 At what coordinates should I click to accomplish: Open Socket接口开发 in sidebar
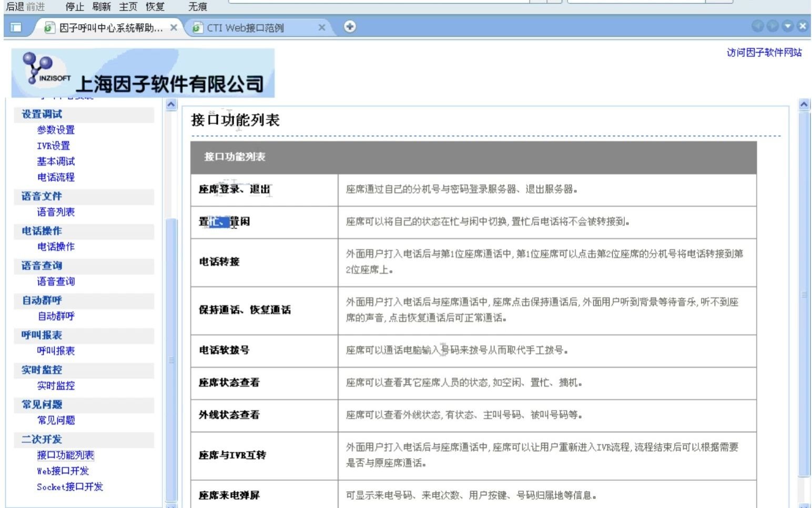pyautogui.click(x=70, y=487)
